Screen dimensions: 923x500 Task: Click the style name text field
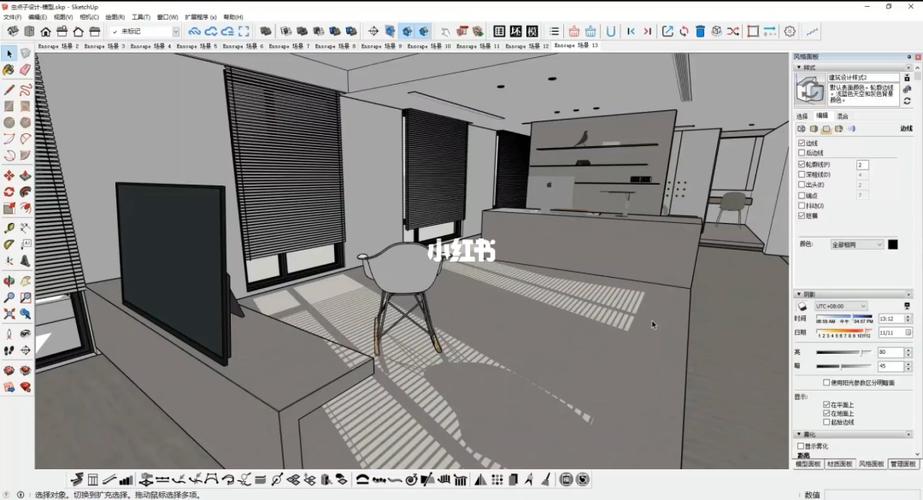pyautogui.click(x=864, y=77)
